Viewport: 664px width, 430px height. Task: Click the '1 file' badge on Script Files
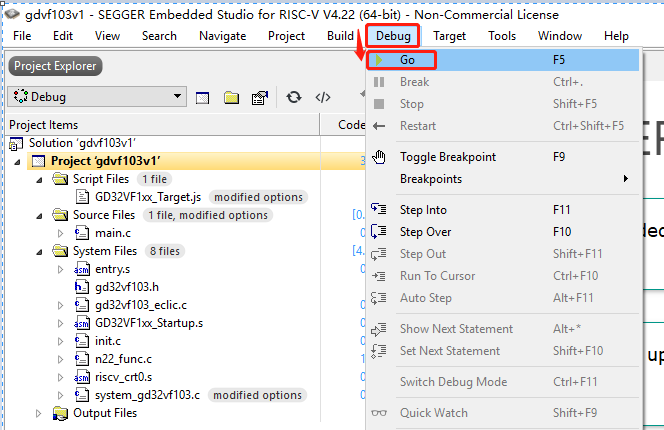[154, 179]
